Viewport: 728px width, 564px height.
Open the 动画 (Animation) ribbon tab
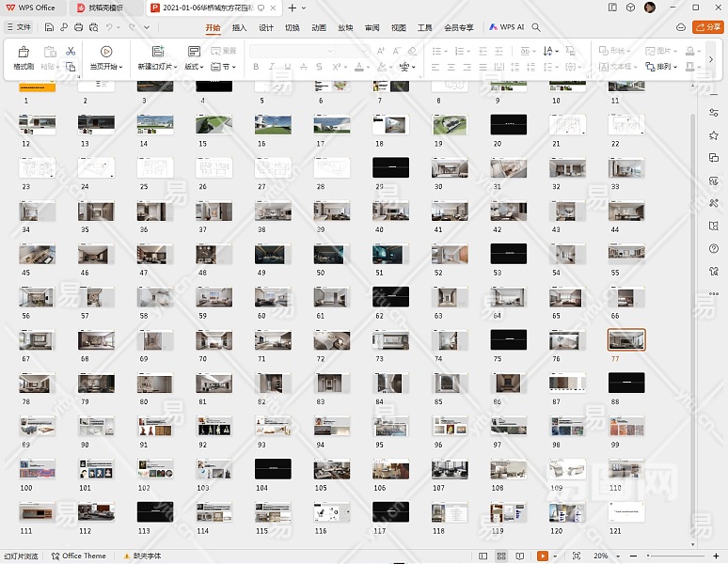(x=319, y=27)
